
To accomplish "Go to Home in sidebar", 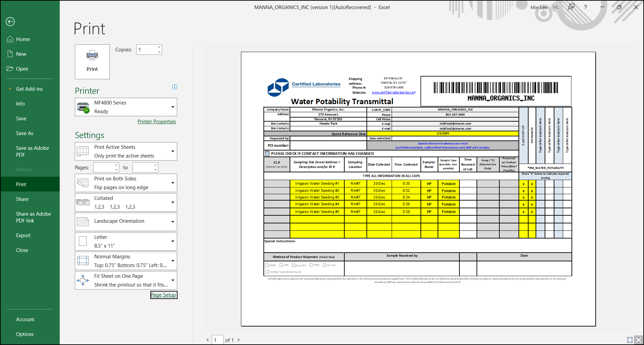I will pyautogui.click(x=30, y=39).
